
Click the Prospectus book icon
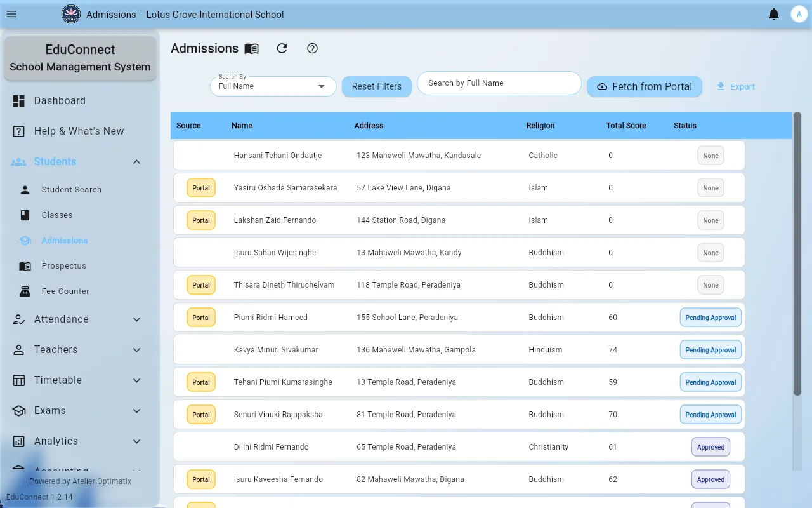click(x=25, y=265)
